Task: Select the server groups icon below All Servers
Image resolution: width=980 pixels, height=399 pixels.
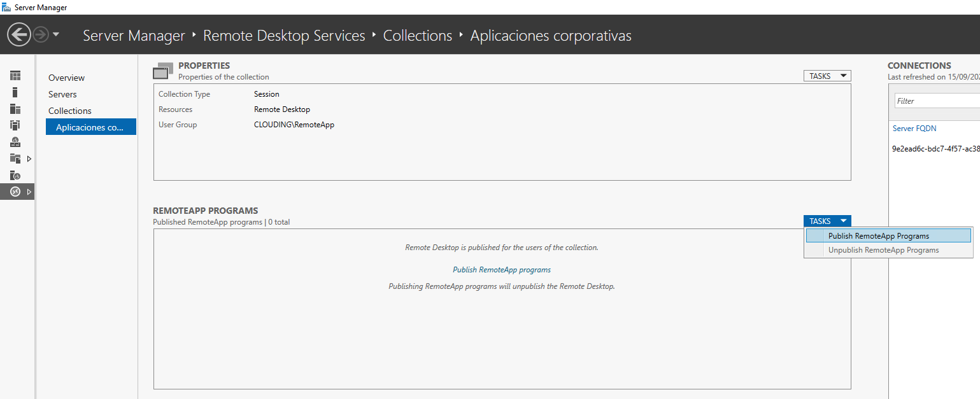Action: pos(15,125)
